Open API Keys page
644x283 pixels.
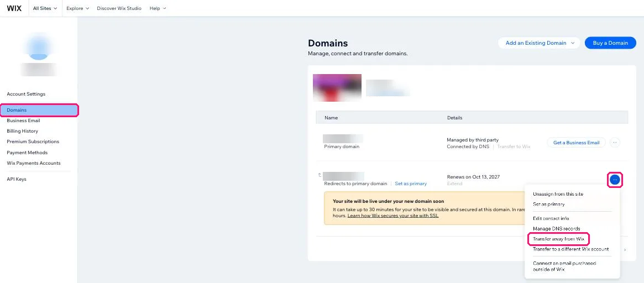point(17,179)
